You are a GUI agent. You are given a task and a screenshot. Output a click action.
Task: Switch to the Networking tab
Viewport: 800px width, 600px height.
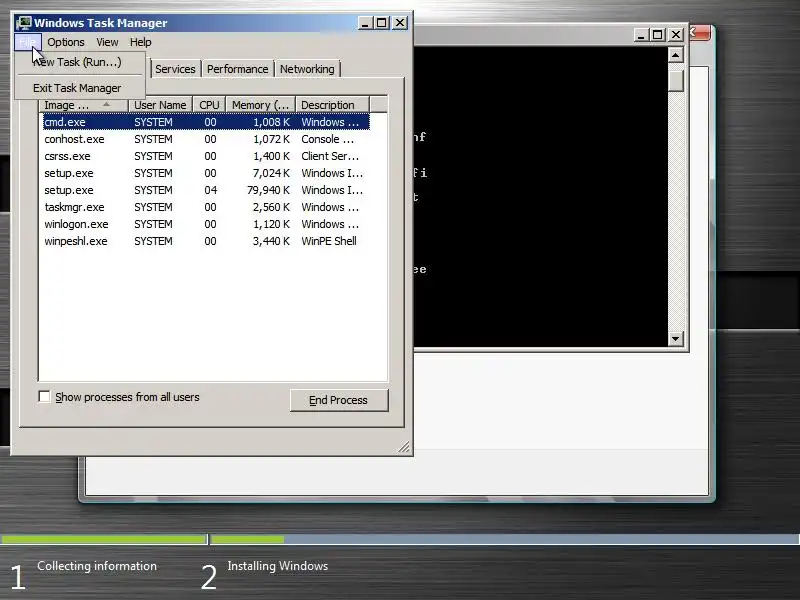click(307, 69)
